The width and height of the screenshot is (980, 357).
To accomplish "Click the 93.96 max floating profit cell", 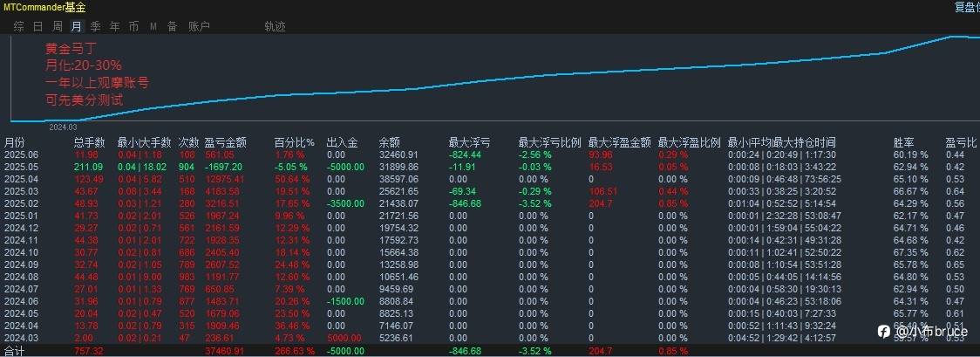I will (x=601, y=155).
